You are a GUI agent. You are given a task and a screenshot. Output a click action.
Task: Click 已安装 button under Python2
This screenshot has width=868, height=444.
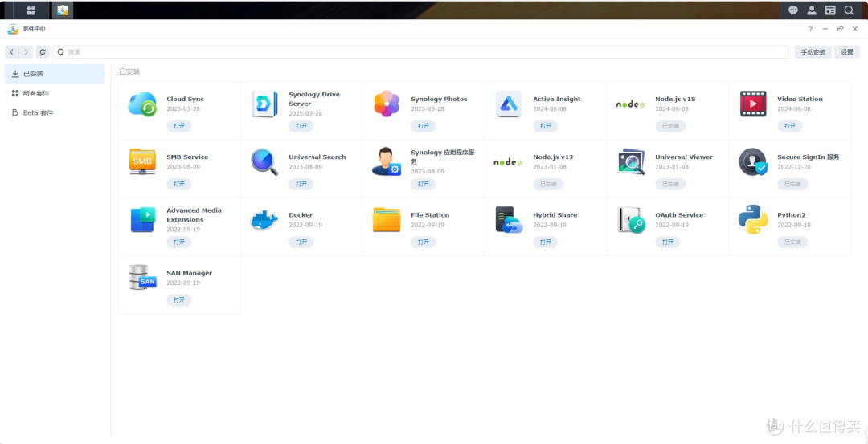coord(792,242)
